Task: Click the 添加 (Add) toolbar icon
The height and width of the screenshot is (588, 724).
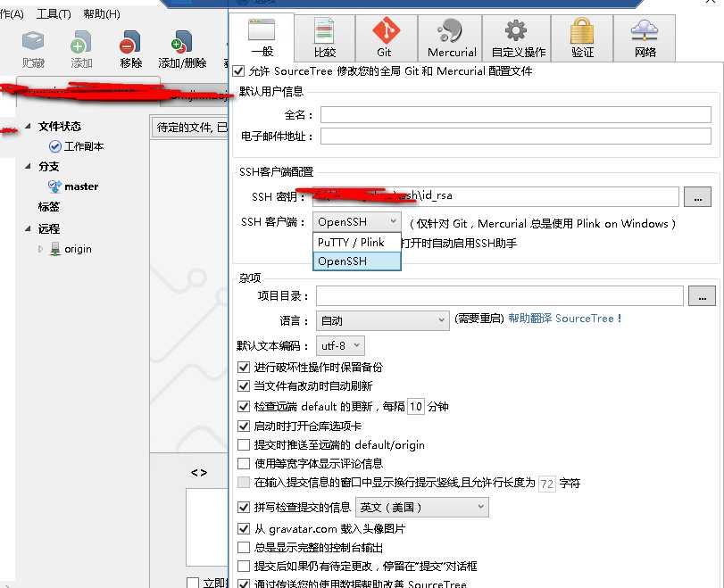Action: [x=81, y=49]
